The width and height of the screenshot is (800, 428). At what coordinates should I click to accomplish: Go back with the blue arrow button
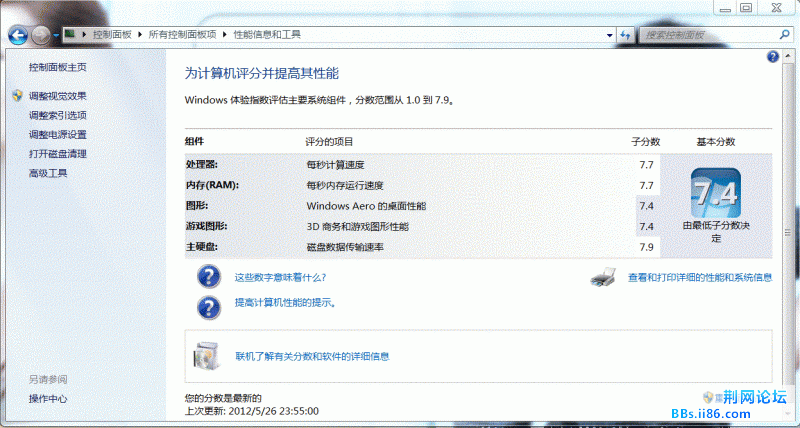click(17, 35)
